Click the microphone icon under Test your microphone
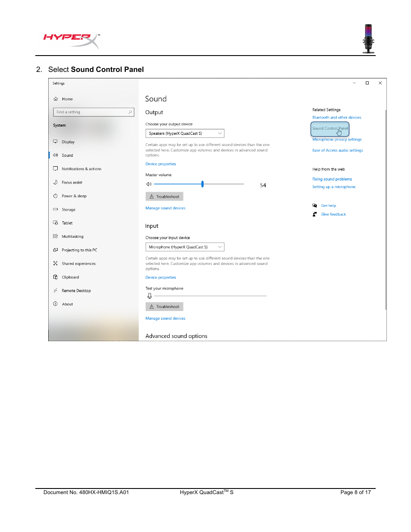The width and height of the screenshot is (411, 532). (149, 296)
